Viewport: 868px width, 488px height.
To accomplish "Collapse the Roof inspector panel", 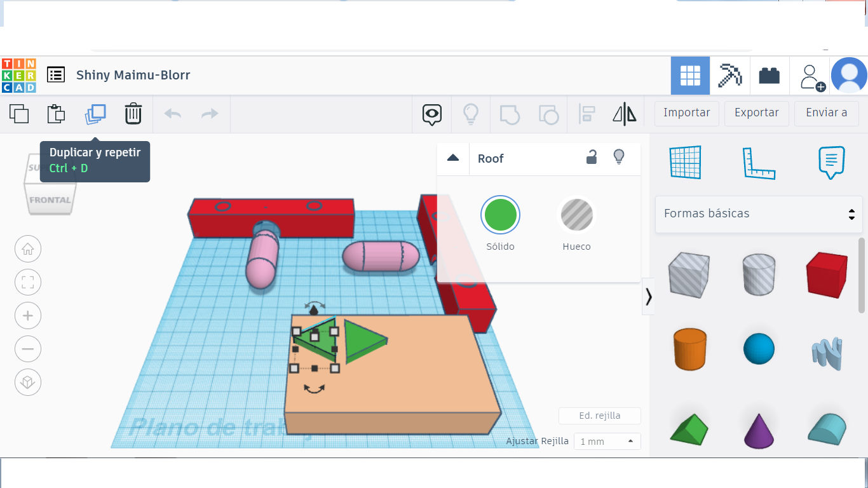I will point(453,158).
